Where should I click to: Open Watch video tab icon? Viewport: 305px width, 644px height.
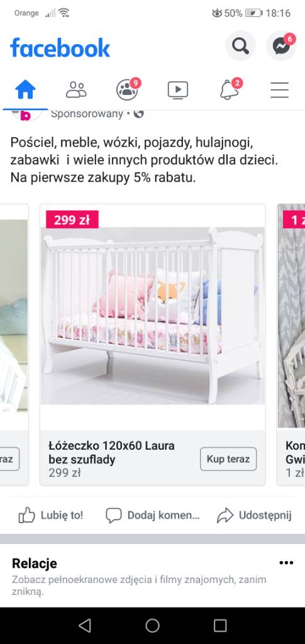pyautogui.click(x=178, y=90)
